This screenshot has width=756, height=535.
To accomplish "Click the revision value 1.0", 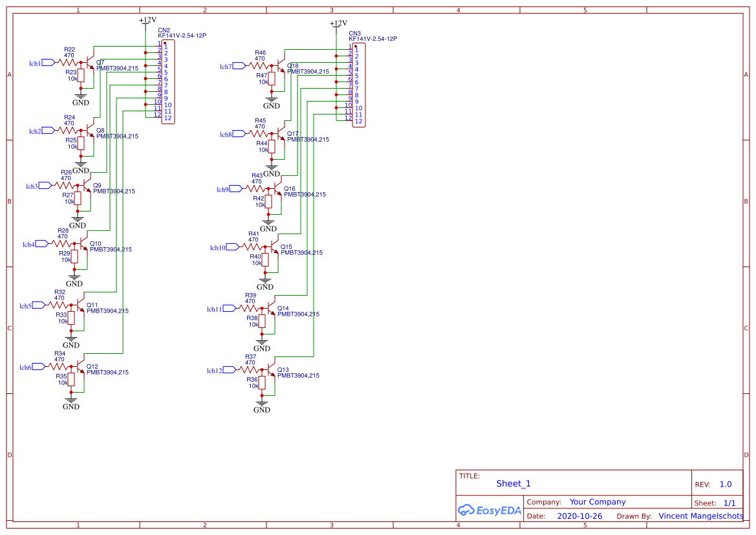I will coord(724,484).
